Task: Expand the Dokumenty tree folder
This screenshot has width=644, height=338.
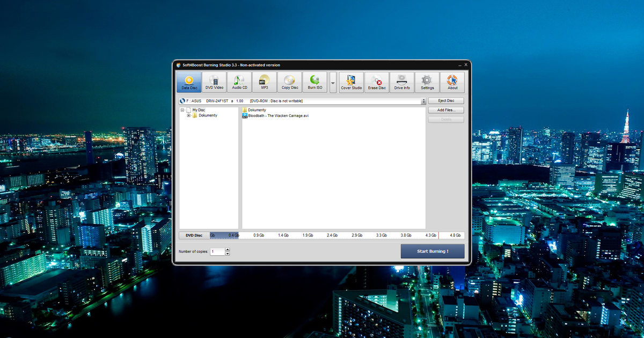Action: [x=189, y=115]
